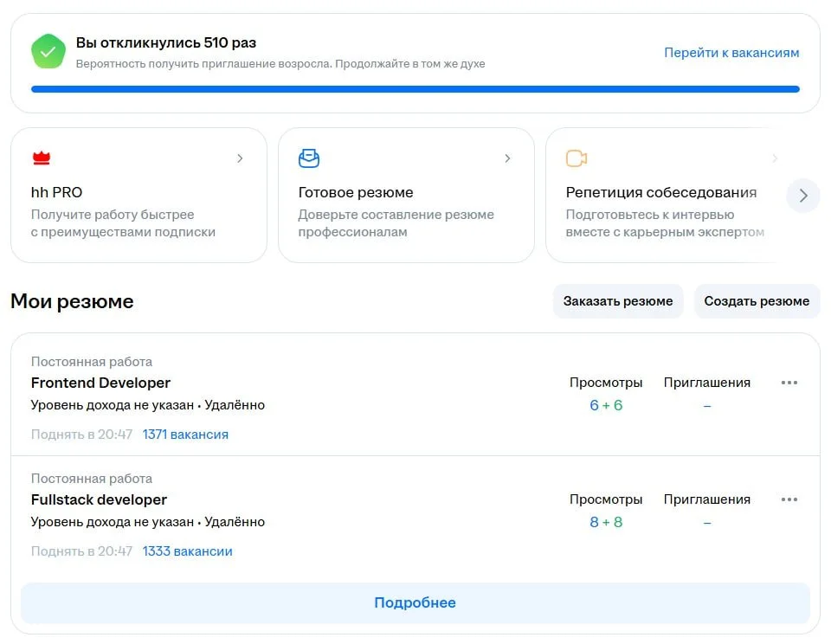Click the red crown hh PRO icon
The image size is (831, 644).
point(42,158)
